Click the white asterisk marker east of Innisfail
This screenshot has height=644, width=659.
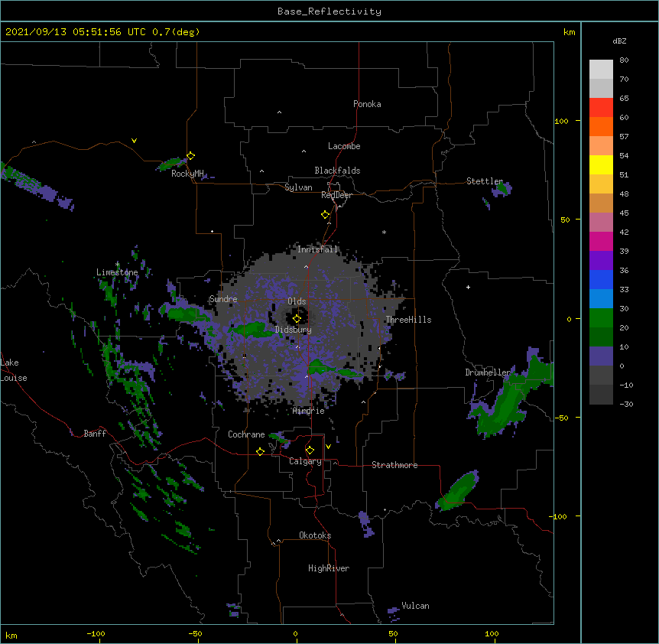click(384, 232)
